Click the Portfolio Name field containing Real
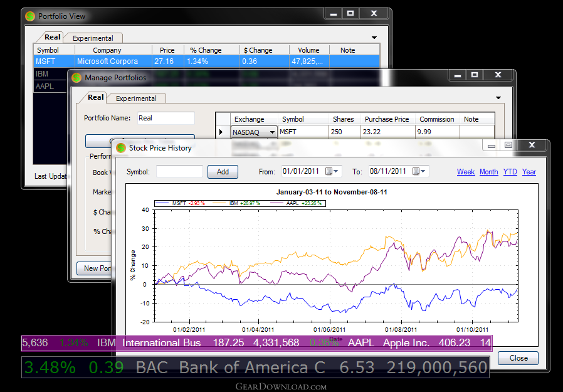Image resolution: width=563 pixels, height=392 pixels. coord(166,118)
